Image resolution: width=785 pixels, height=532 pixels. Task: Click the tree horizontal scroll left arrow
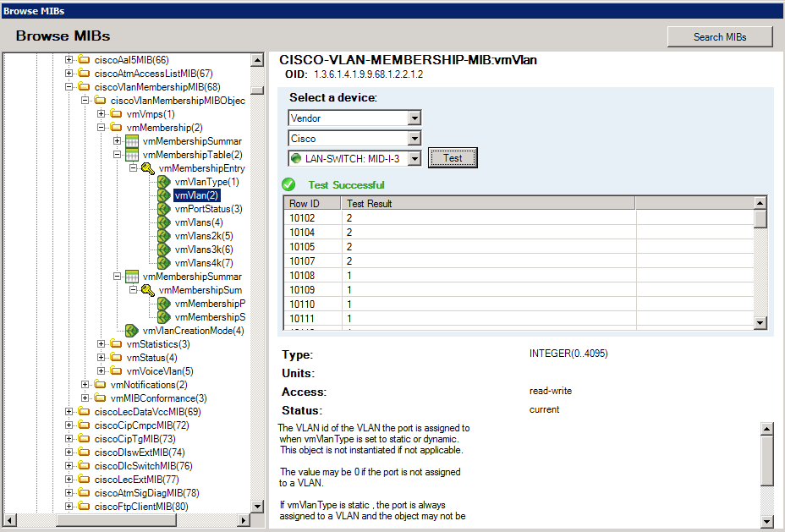click(x=9, y=520)
